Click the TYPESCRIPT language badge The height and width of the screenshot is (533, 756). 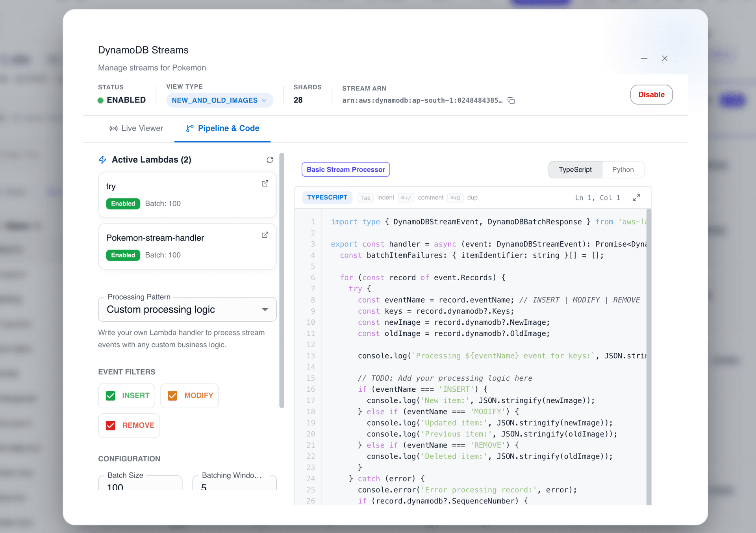pyautogui.click(x=327, y=198)
